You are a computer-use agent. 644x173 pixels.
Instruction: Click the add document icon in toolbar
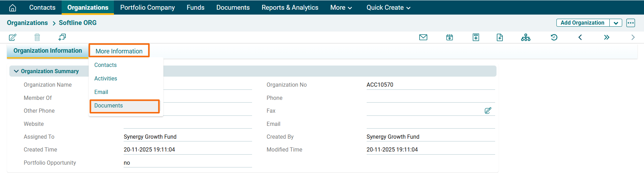pos(500,37)
